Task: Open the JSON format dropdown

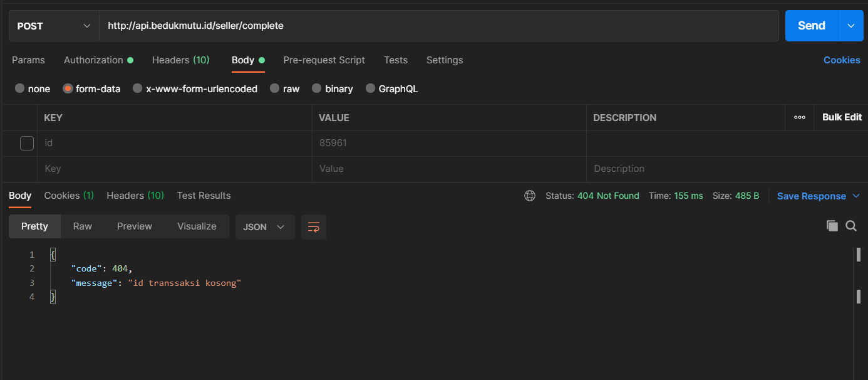Action: click(264, 227)
